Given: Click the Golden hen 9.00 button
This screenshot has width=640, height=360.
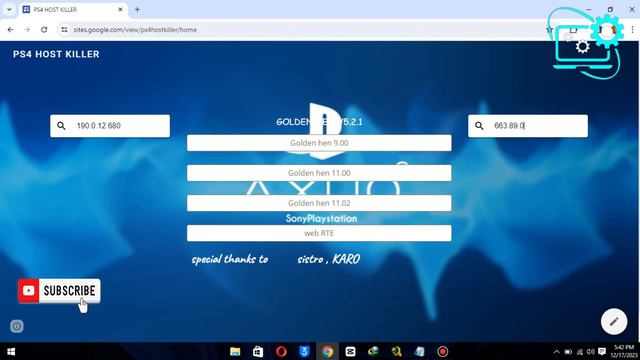Looking at the screenshot, I should click(319, 143).
